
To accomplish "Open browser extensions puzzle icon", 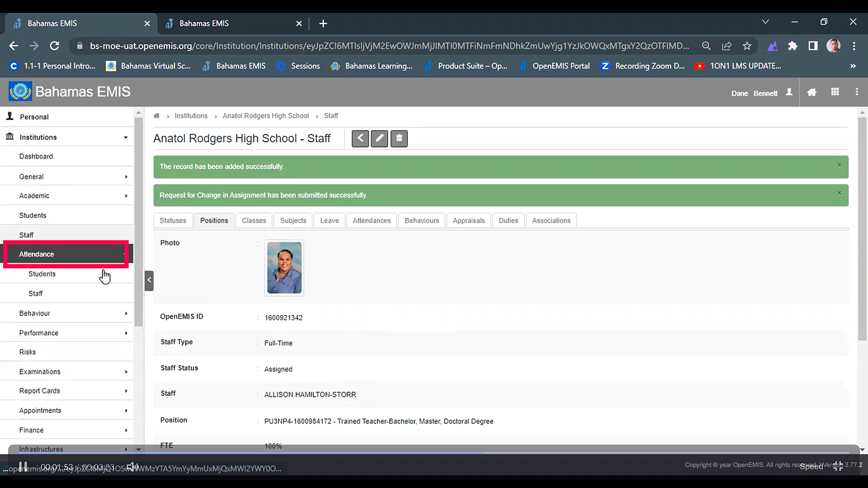I will pyautogui.click(x=792, y=46).
